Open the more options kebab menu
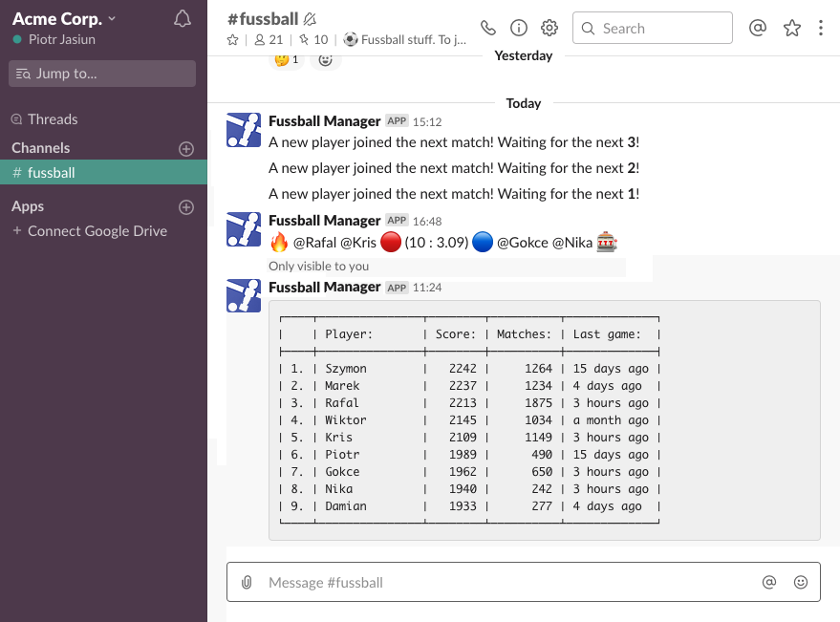Viewport: 840px width, 622px height. (x=821, y=28)
